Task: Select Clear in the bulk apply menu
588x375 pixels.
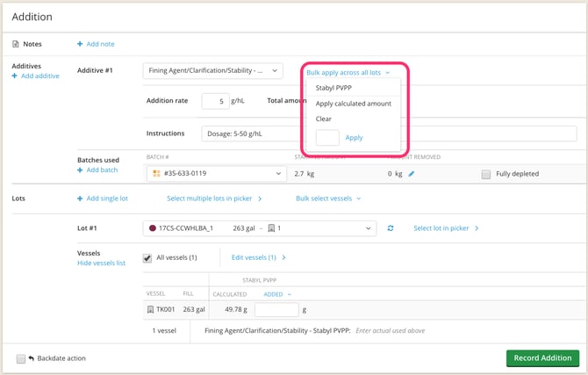Action: pyautogui.click(x=324, y=119)
